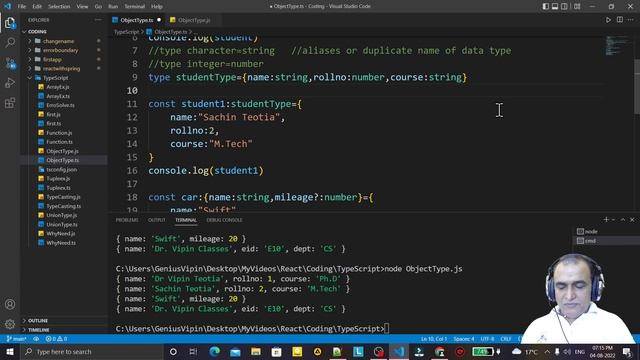Image resolution: width=640 pixels, height=360 pixels.
Task: Open File Explorer from the taskbar
Action: pos(256,351)
